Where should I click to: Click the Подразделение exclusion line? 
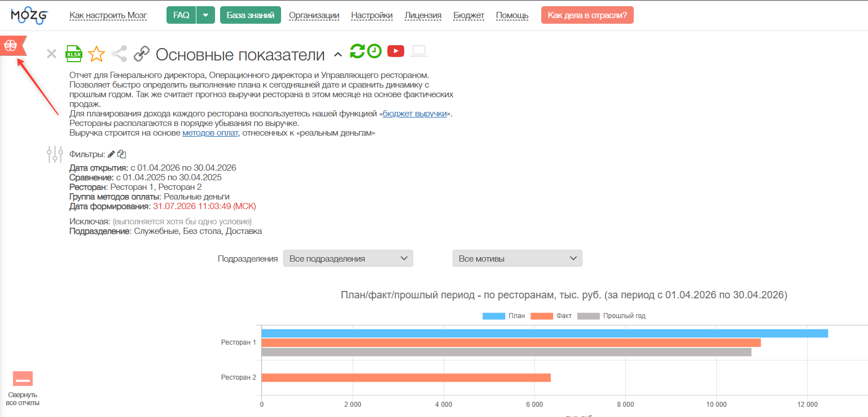pyautogui.click(x=166, y=231)
